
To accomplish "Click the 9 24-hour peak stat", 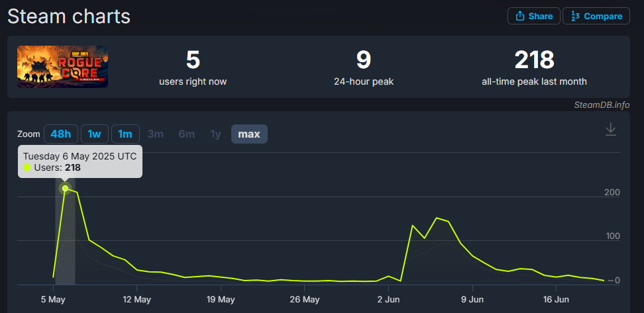I will pos(364,67).
